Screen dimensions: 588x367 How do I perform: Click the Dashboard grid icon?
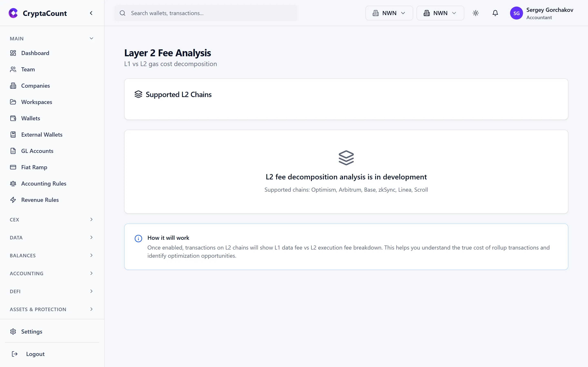coord(13,53)
